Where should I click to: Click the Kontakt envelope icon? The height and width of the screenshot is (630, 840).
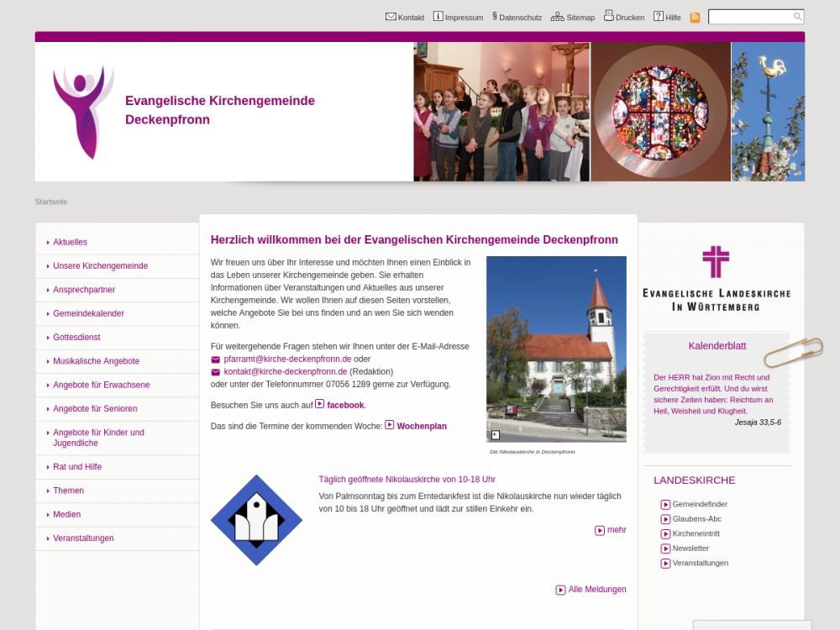[391, 17]
